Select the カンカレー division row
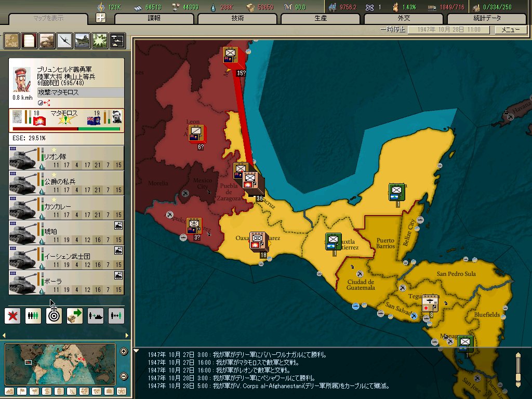The width and height of the screenshot is (532, 399). (x=66, y=208)
